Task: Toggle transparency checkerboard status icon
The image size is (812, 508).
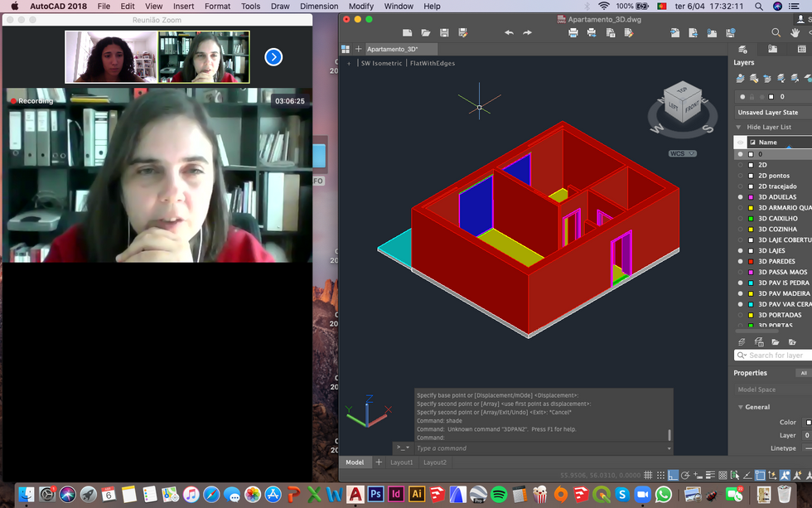Action: pyautogui.click(x=723, y=475)
